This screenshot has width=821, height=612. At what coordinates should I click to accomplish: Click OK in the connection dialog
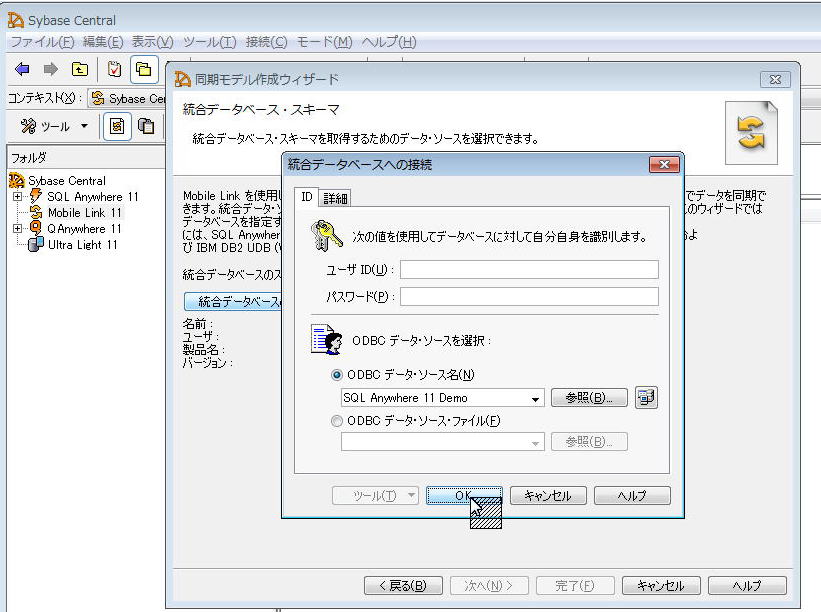[464, 496]
